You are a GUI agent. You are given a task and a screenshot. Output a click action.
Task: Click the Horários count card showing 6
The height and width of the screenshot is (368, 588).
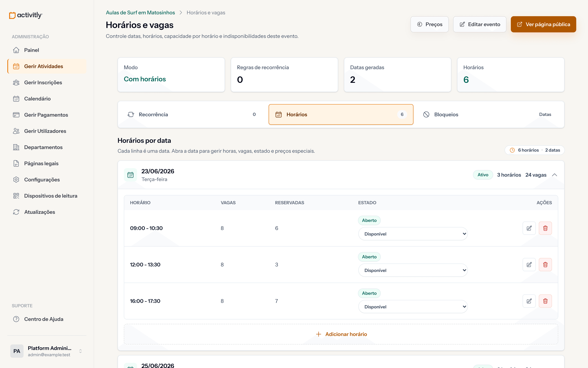511,75
